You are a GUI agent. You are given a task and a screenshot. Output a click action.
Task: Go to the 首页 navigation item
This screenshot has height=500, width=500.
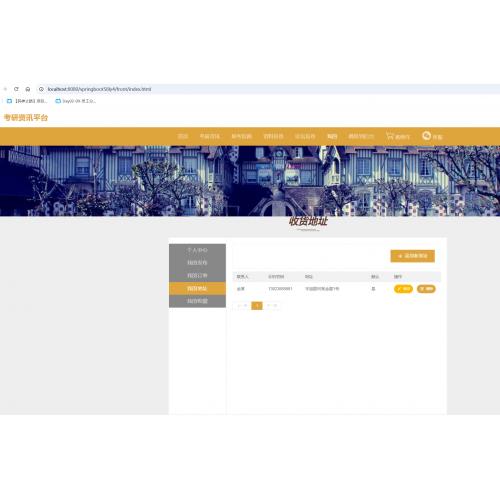tap(183, 136)
